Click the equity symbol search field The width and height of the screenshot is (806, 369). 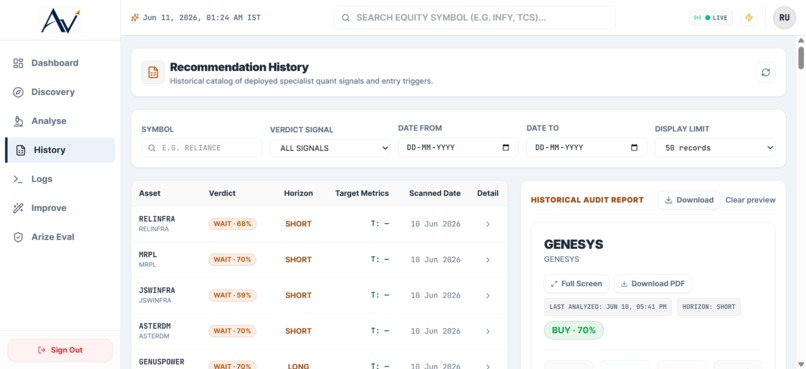coord(474,17)
